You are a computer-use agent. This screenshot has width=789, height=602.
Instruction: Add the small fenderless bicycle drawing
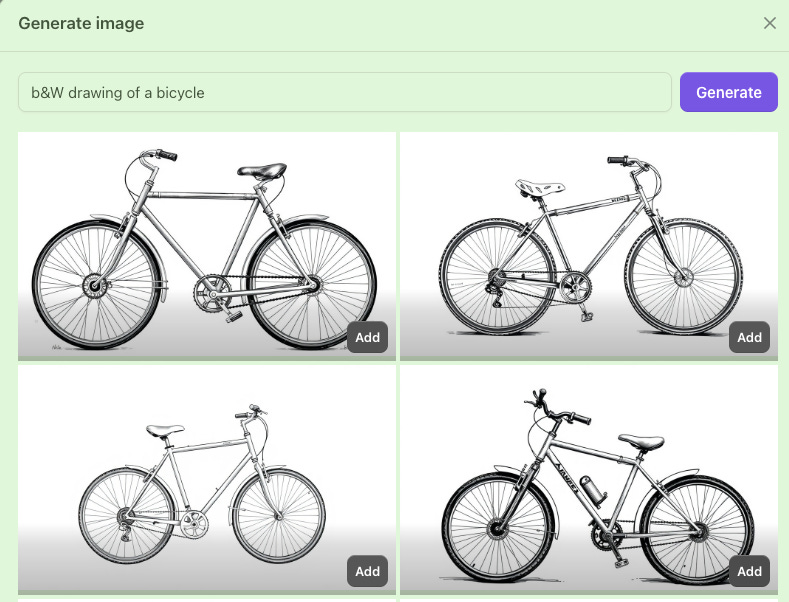[367, 571]
